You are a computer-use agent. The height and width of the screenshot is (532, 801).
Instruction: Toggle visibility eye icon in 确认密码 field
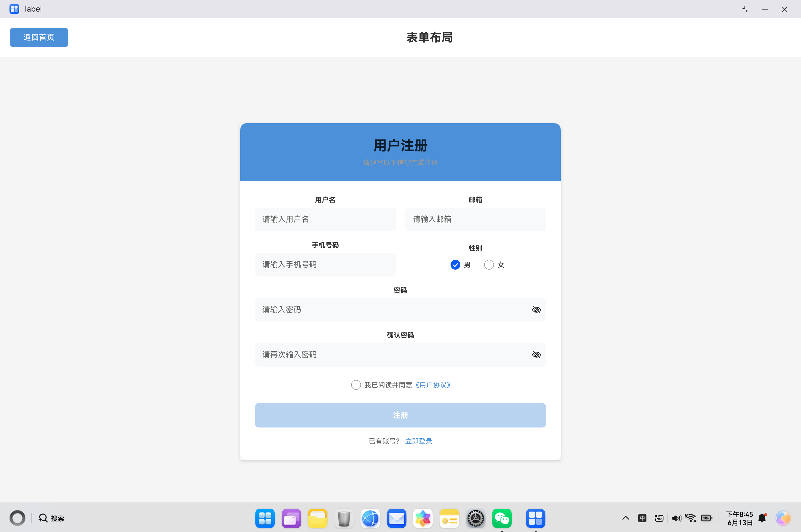536,355
